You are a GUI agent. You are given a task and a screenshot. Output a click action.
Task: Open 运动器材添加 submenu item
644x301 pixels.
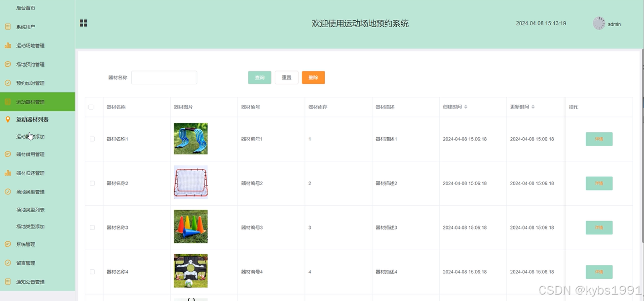(31, 137)
